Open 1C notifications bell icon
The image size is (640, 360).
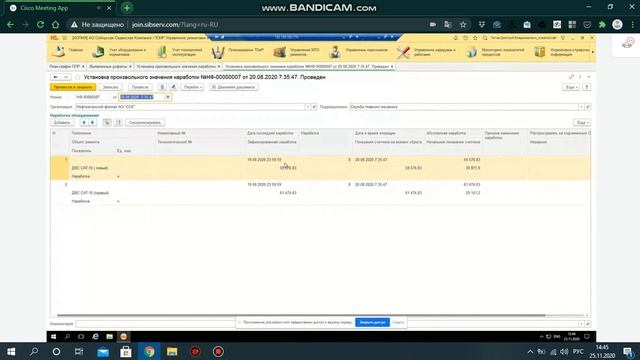[456, 38]
